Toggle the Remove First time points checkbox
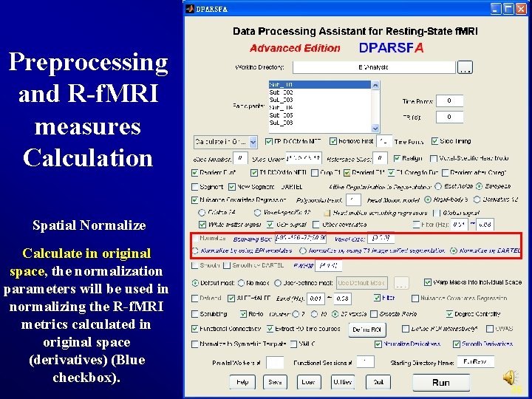 (x=333, y=141)
